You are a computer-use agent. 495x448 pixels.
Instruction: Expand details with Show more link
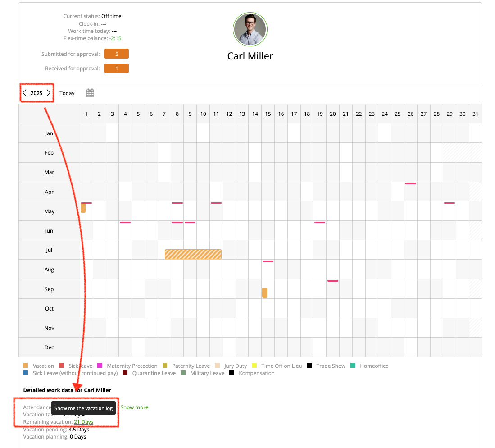(134, 407)
